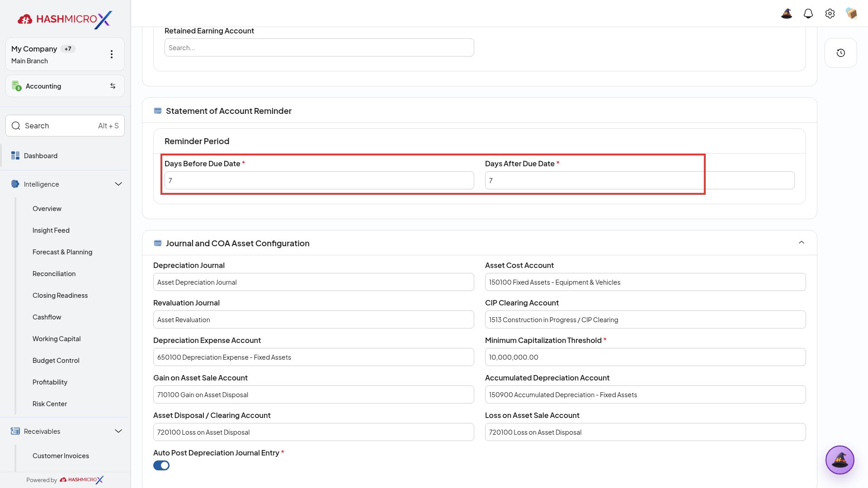Screen dimensions: 868x488
Task: Collapse the Intelligence menu chevron
Action: (118, 184)
